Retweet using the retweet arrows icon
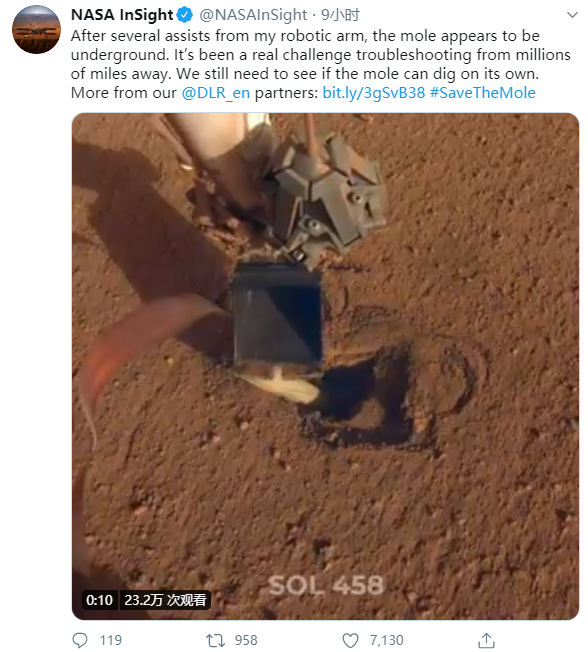This screenshot has width=588, height=652. (215, 640)
